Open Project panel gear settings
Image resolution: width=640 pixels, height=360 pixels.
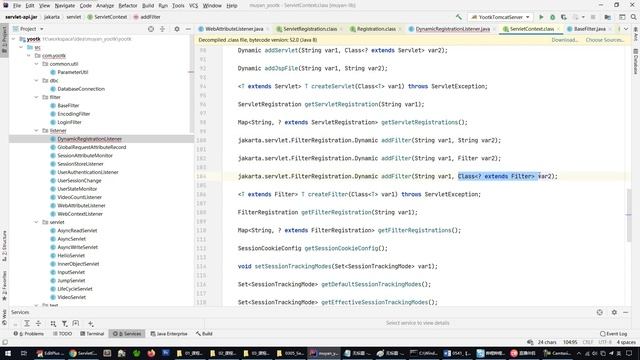click(x=177, y=29)
